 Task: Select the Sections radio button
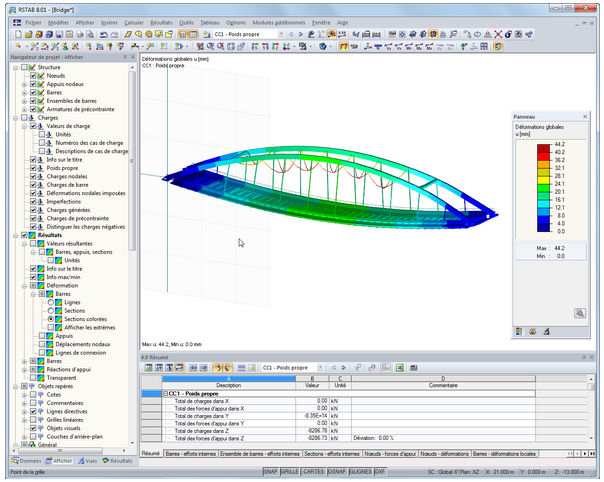[51, 311]
